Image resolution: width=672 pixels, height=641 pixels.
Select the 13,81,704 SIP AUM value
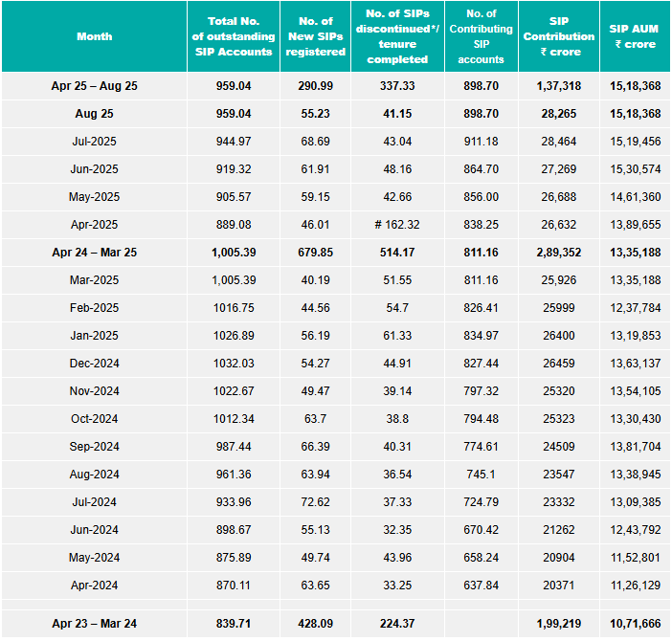(635, 447)
